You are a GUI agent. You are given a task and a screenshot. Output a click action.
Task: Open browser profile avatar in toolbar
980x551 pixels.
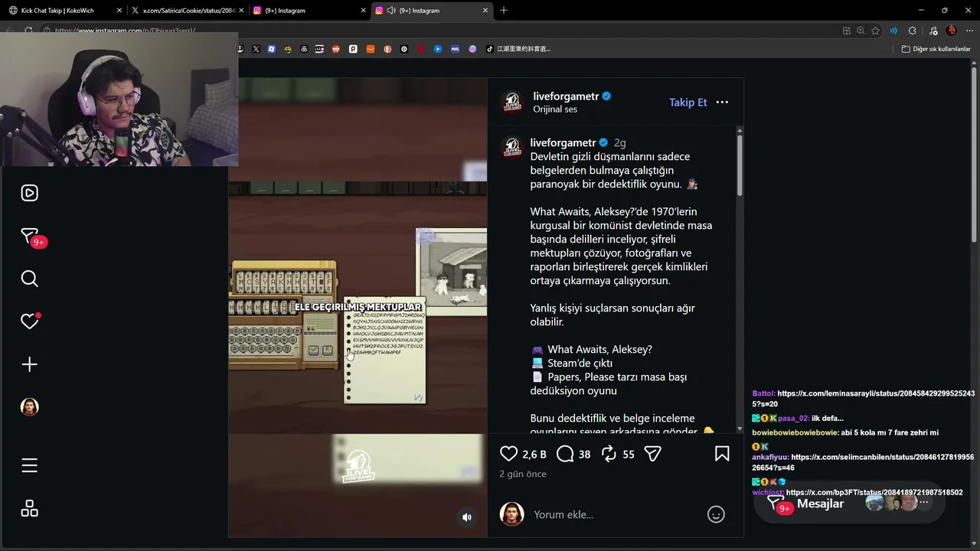951,31
